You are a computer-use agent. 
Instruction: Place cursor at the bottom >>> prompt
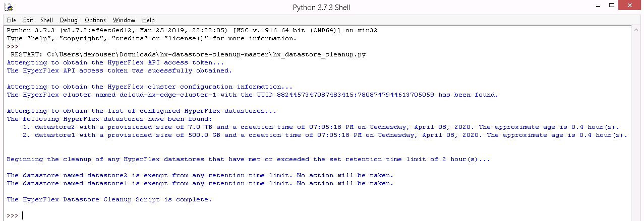(x=23, y=215)
